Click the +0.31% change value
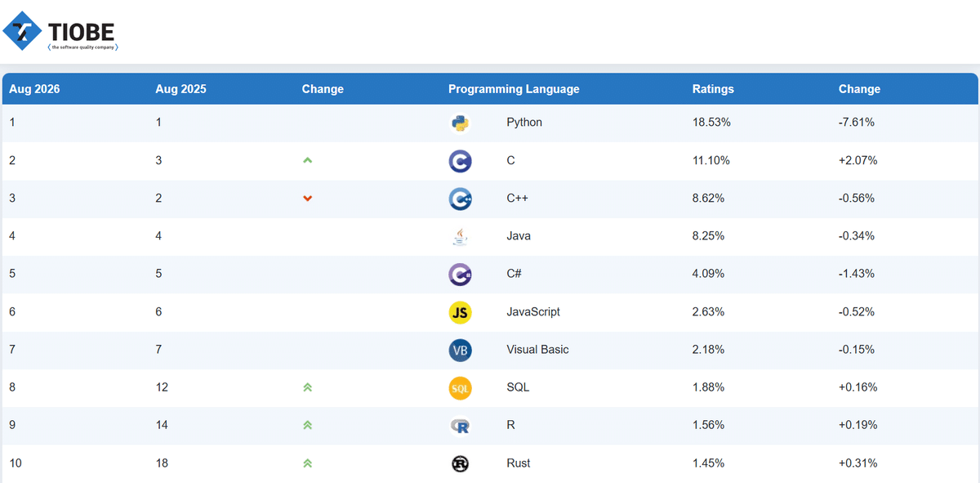980x483 pixels. point(858,463)
